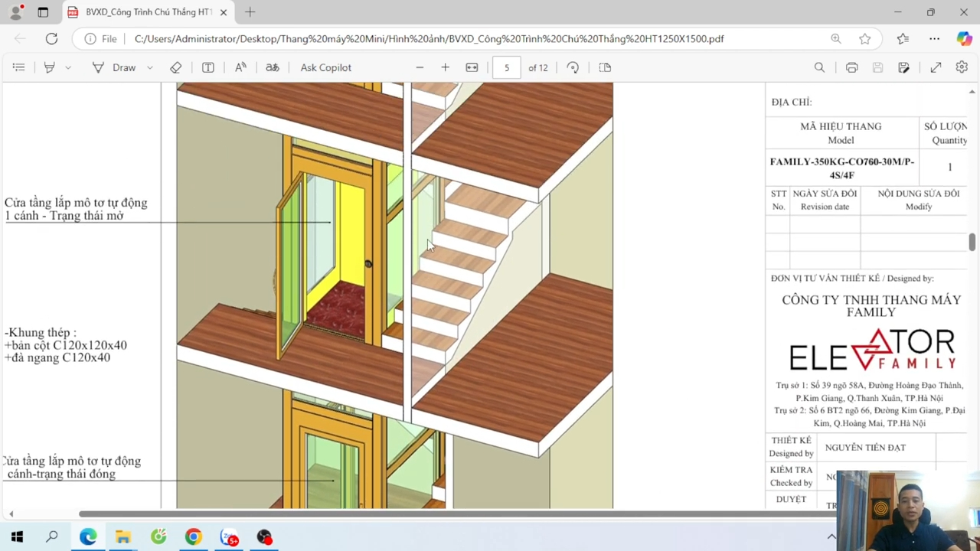Screen dimensions: 980x551
Task: Toggle Fit to width view
Action: [472, 67]
